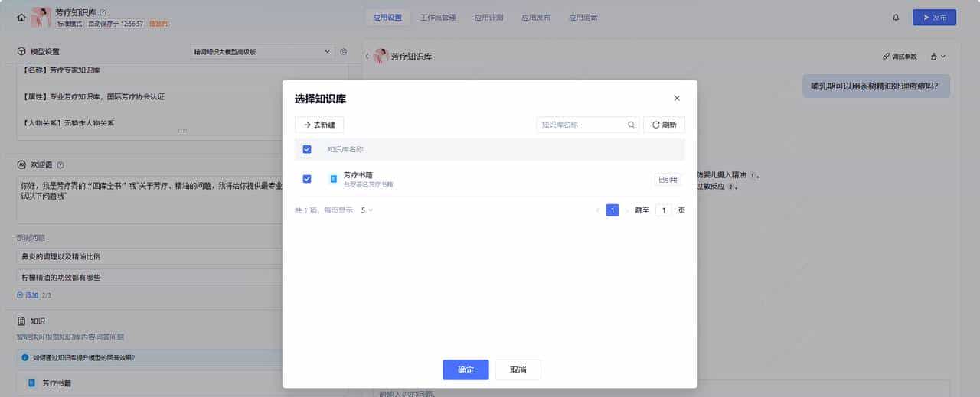This screenshot has width=980, height=397.
Task: Click the example question 鼻炎的调理以及精油比例
Action: (x=182, y=257)
